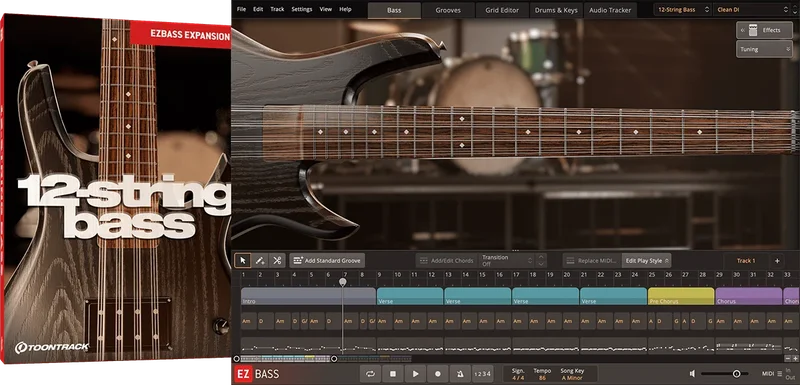800x385 pixels.
Task: Edit the tempo value 86
Action: pos(542,378)
